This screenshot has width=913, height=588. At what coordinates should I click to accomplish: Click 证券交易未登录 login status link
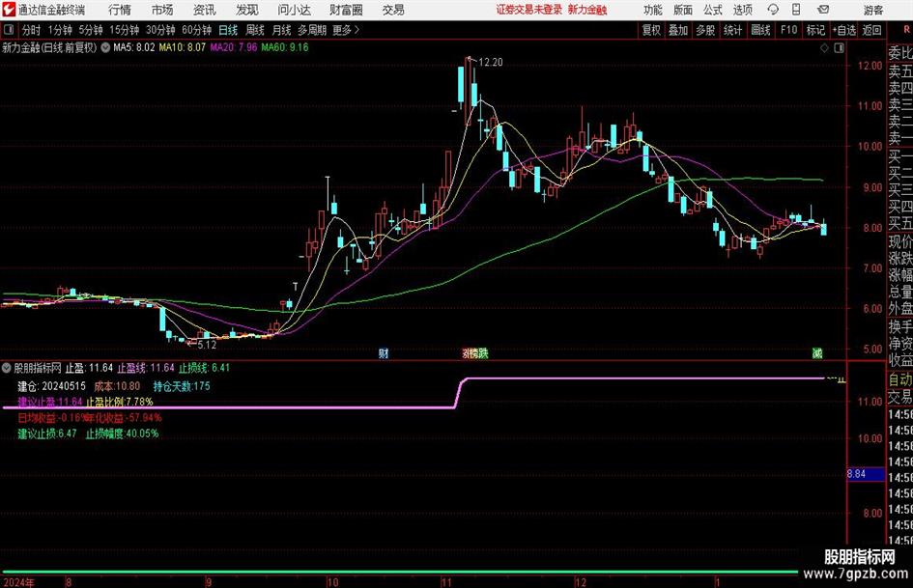[x=529, y=10]
